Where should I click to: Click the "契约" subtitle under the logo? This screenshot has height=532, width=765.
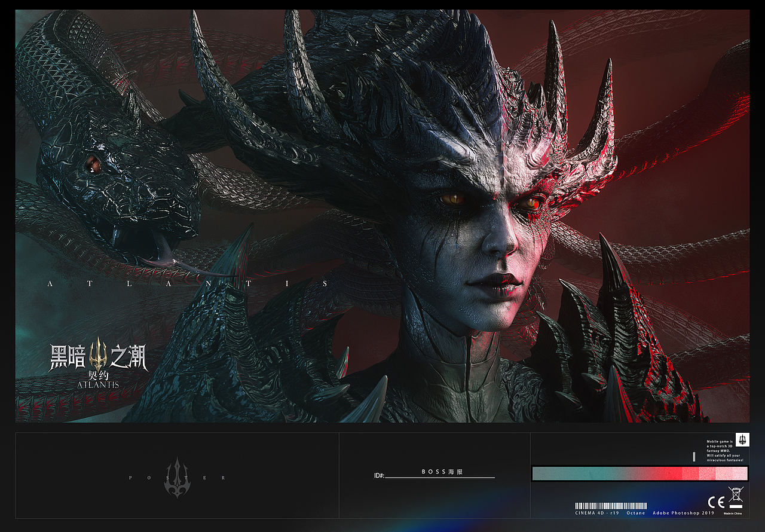[x=97, y=375]
